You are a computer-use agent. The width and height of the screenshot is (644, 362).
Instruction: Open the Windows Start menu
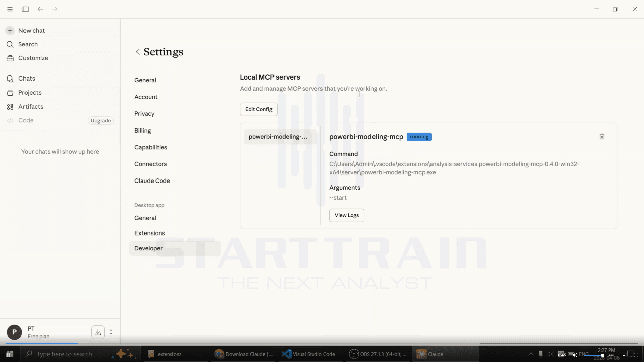coord(10,354)
